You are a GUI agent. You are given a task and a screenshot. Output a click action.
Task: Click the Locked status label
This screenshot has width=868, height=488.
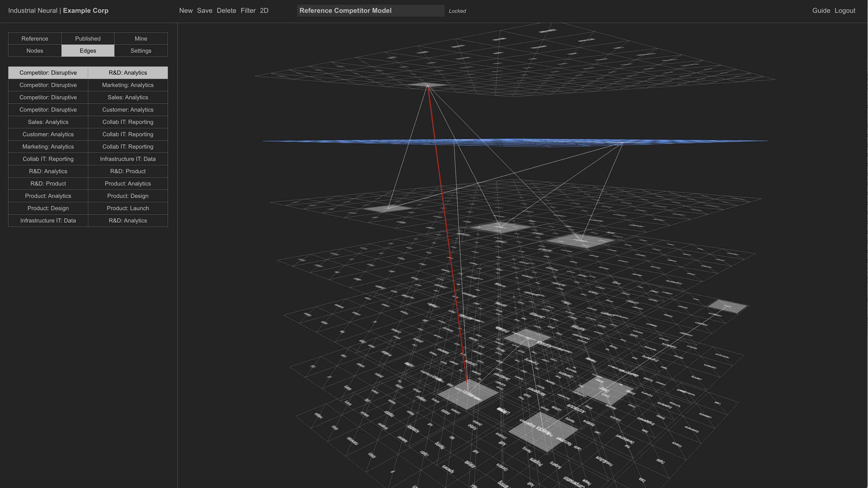pos(457,11)
